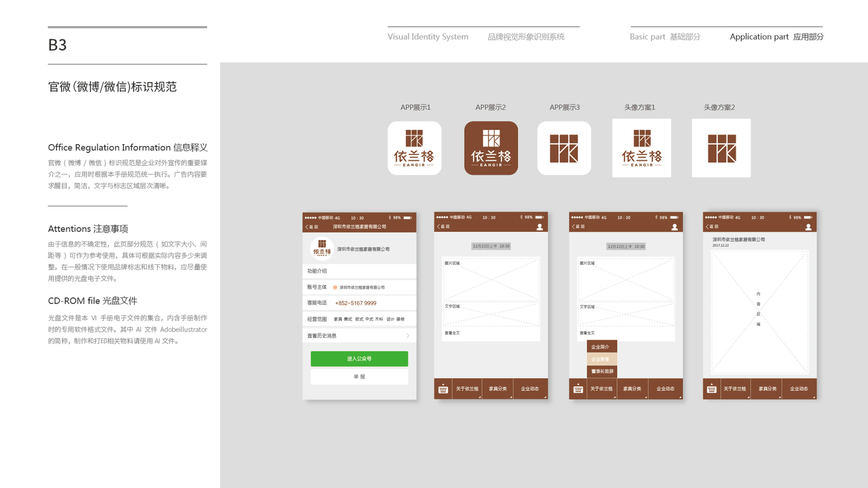
Task: Open 关于依兰格 menu in article phone mockup
Action: [x=735, y=389]
